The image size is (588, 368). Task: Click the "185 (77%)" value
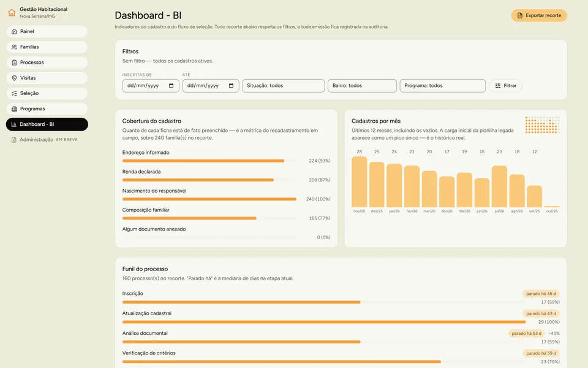tap(320, 218)
